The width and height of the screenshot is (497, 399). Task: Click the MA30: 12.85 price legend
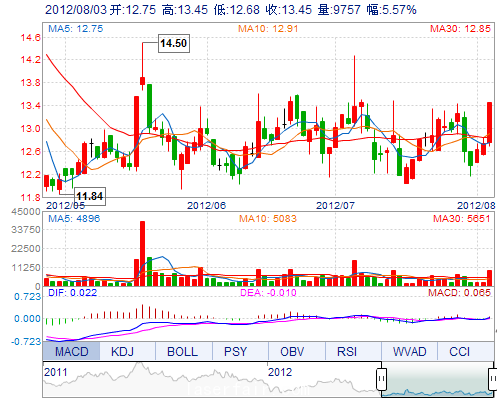[460, 29]
